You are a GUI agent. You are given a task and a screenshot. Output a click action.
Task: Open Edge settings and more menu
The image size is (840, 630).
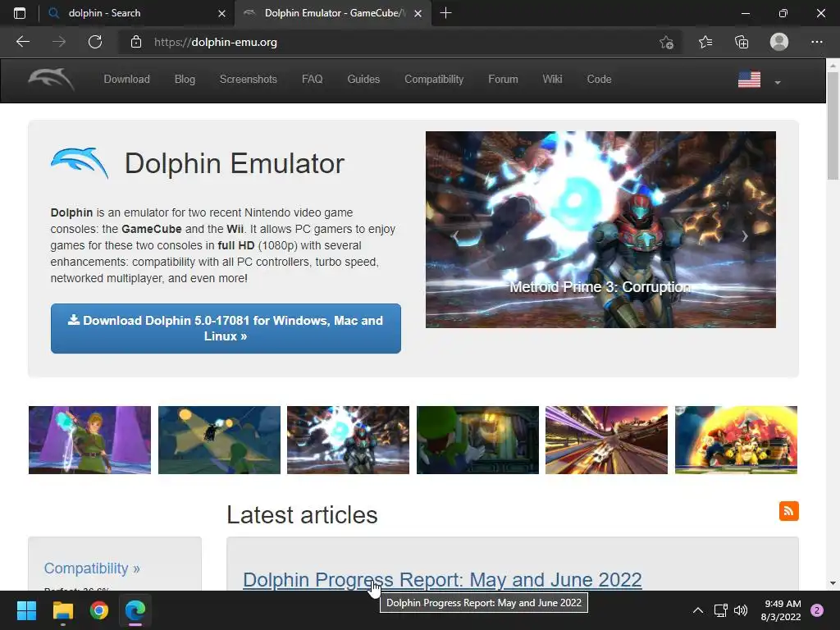click(x=816, y=42)
